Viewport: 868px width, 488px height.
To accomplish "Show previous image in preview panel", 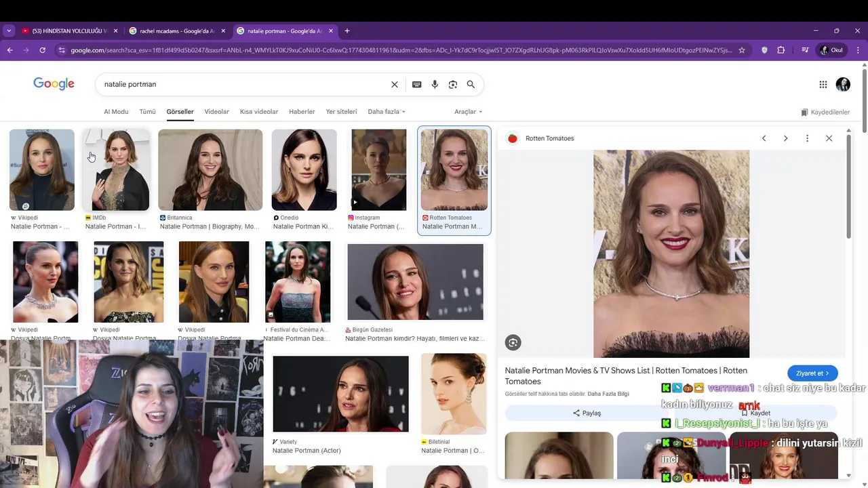I will [x=764, y=138].
